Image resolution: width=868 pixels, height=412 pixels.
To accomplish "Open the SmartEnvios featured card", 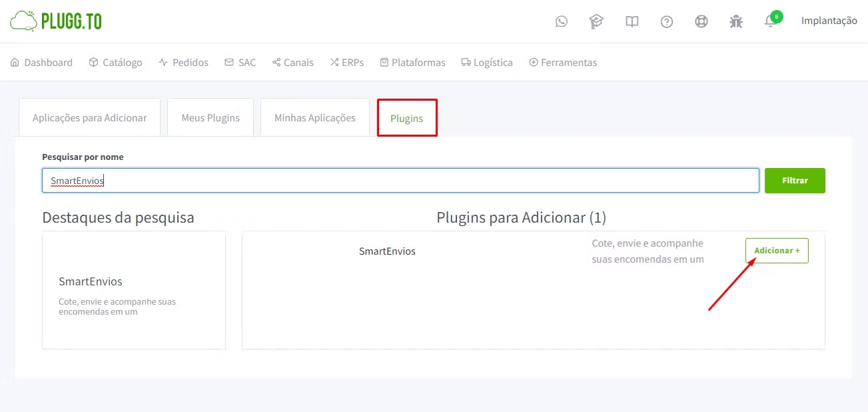I will click(134, 291).
